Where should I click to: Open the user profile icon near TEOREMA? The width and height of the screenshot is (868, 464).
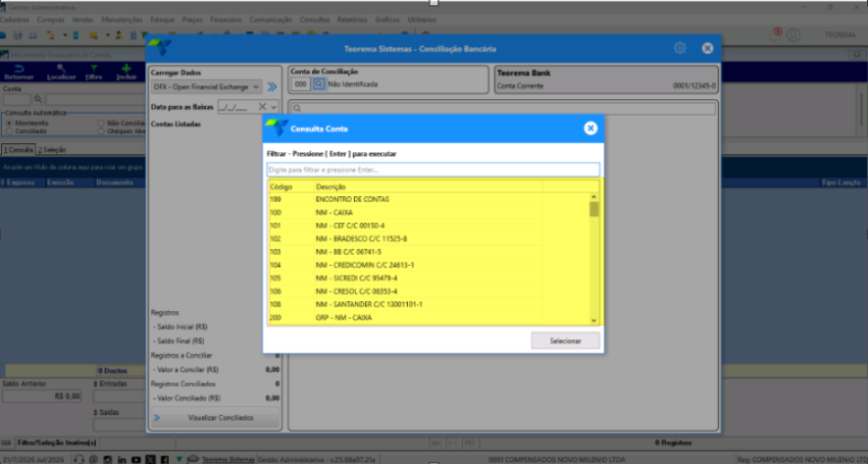(793, 34)
